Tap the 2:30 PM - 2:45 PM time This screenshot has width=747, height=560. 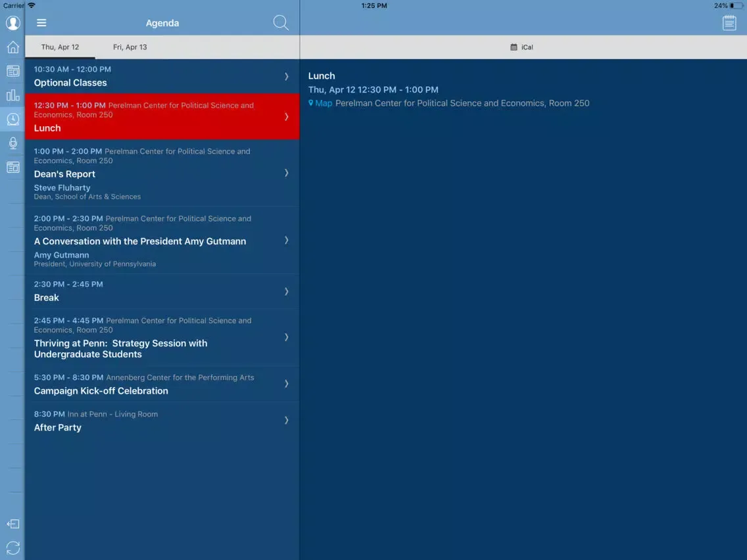point(68,284)
